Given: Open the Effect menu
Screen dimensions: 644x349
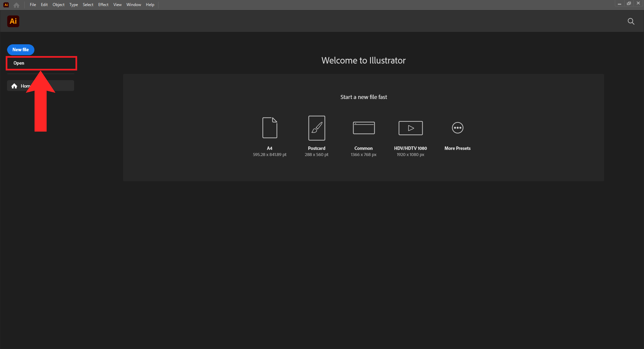Looking at the screenshot, I should [103, 5].
